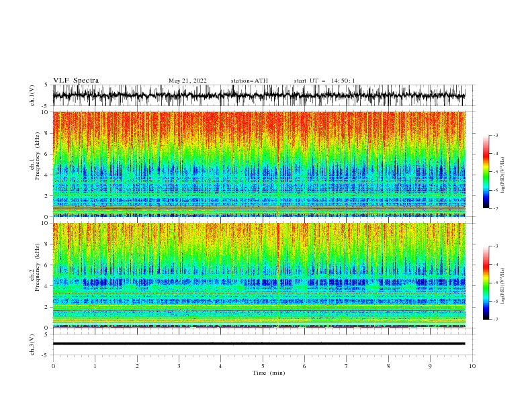
Task: Click the "ch.1(V)" waveform axis label
Action: point(32,95)
